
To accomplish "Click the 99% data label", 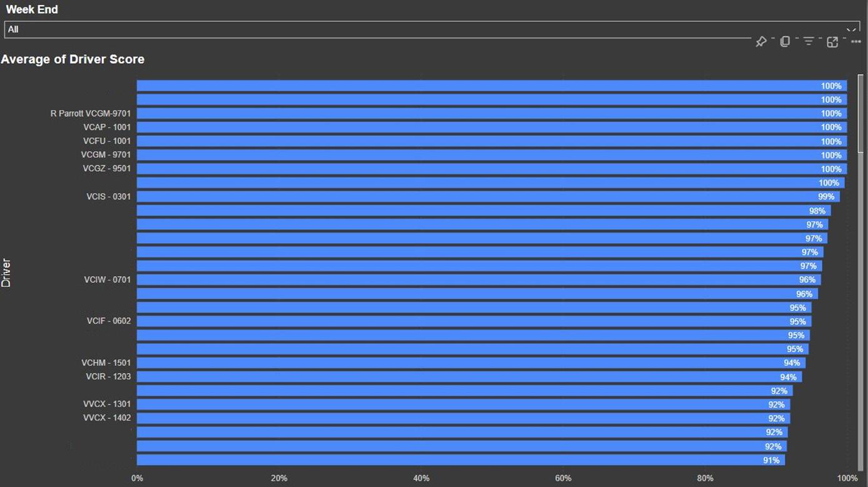I will [826, 197].
